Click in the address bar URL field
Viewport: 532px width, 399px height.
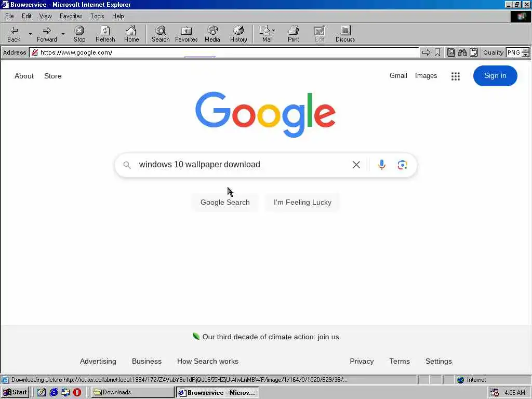pyautogui.click(x=224, y=52)
